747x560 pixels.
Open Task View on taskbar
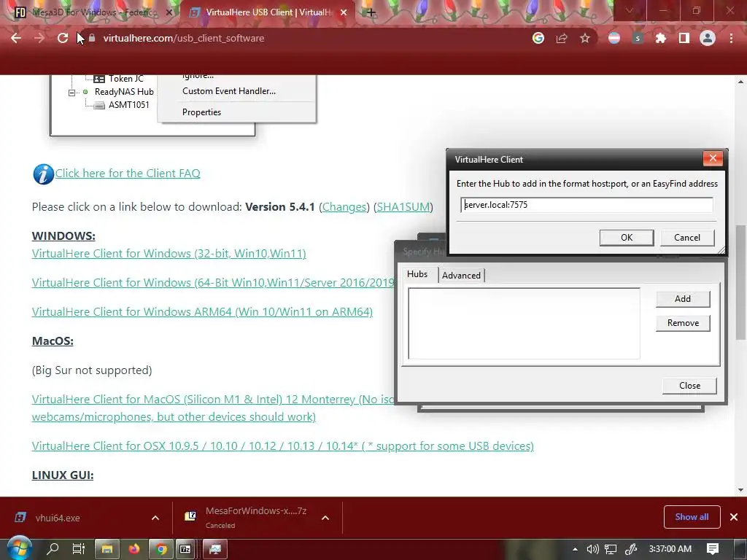click(x=79, y=548)
